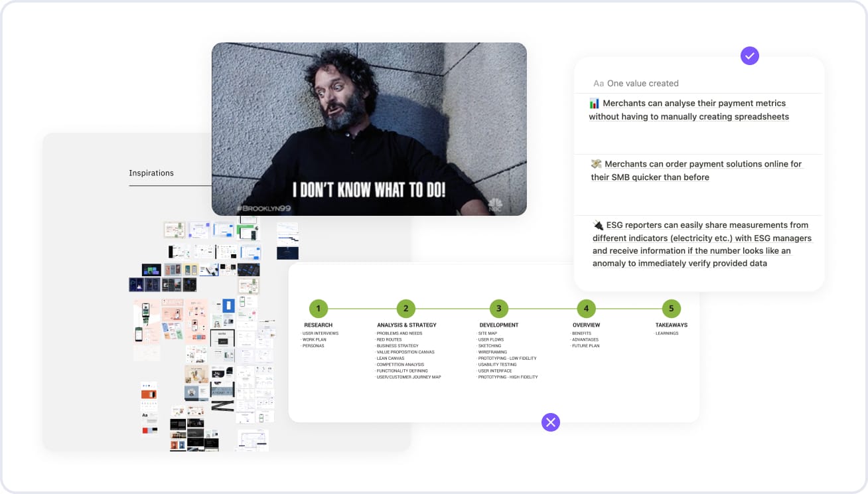Click the "SITE MAP" item
The height and width of the screenshot is (494, 868).
pos(487,333)
